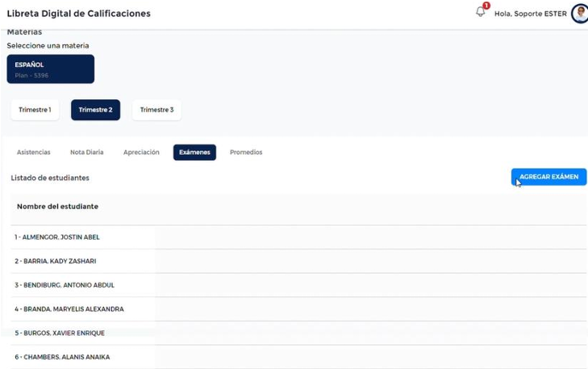
Task: Switch to Trimestre 3
Action: (x=156, y=110)
